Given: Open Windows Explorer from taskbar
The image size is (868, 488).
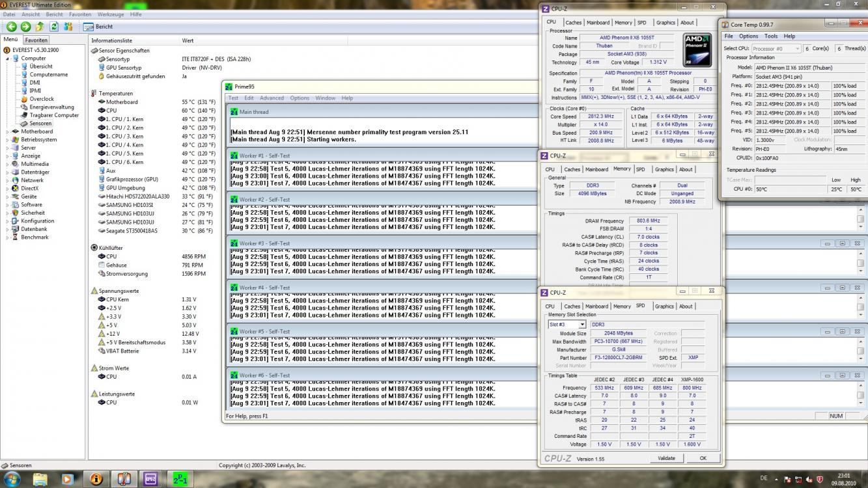Looking at the screenshot, I should 40,479.
